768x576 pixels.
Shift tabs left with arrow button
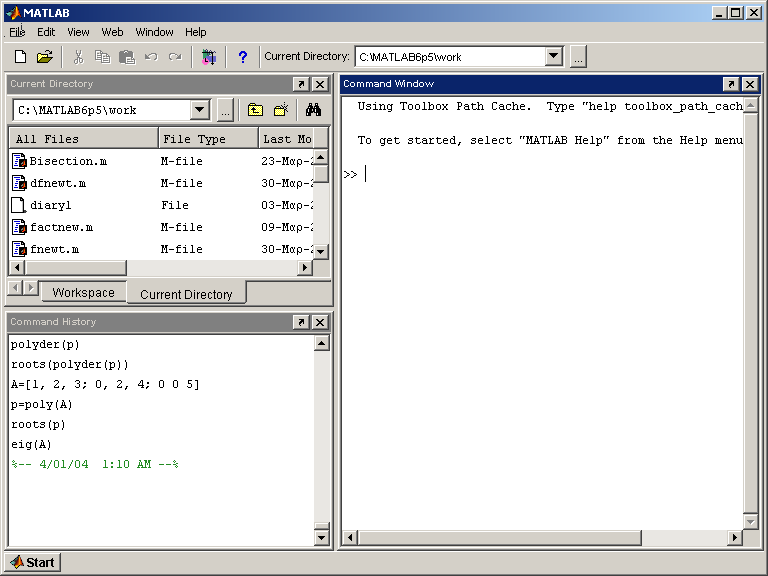16,288
